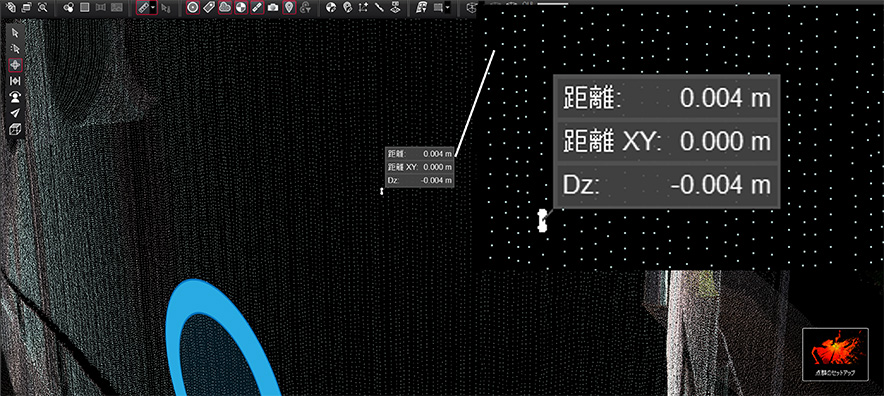Screen dimensions: 884x396
Task: Click the scan figure with arrow icon
Action: pyautogui.click(x=422, y=8)
